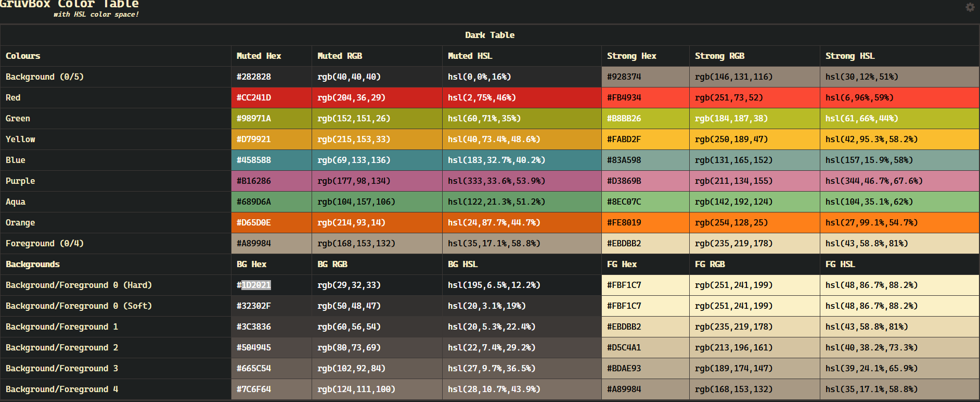Select the muted purple #B16286 swatch cell
The image size is (980, 402).
[x=272, y=181]
